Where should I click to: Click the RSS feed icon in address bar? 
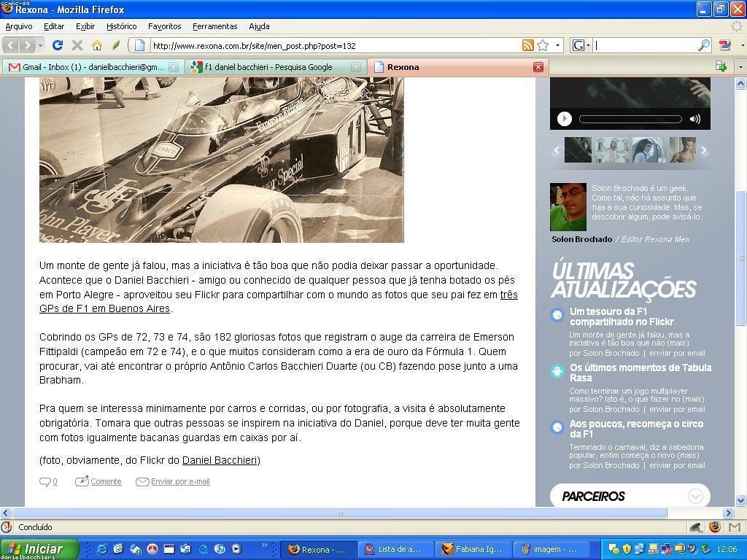[528, 45]
